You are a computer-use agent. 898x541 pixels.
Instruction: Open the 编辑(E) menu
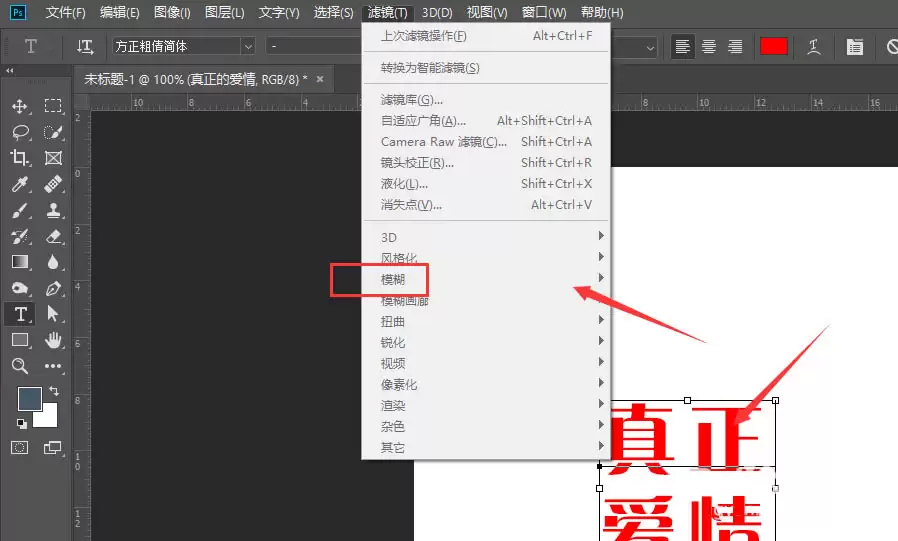[119, 12]
